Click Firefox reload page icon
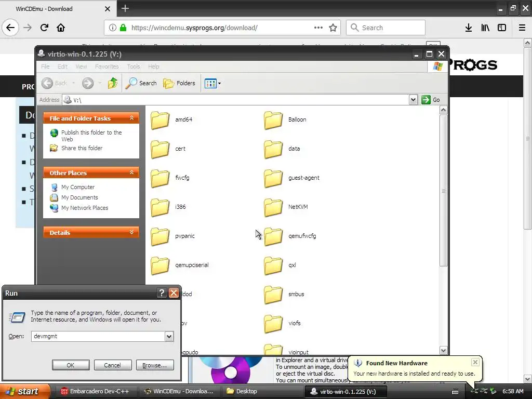This screenshot has height=399, width=532. click(x=44, y=28)
